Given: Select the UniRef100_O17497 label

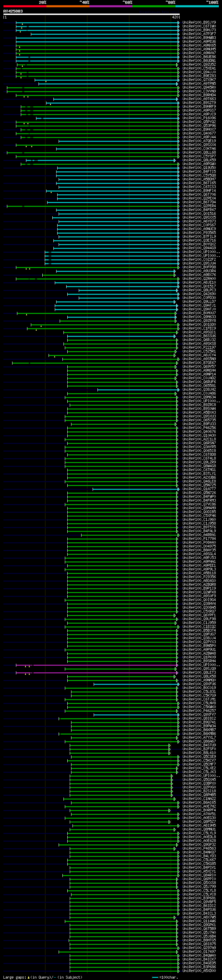Looking at the screenshot, I should pos(199,951).
